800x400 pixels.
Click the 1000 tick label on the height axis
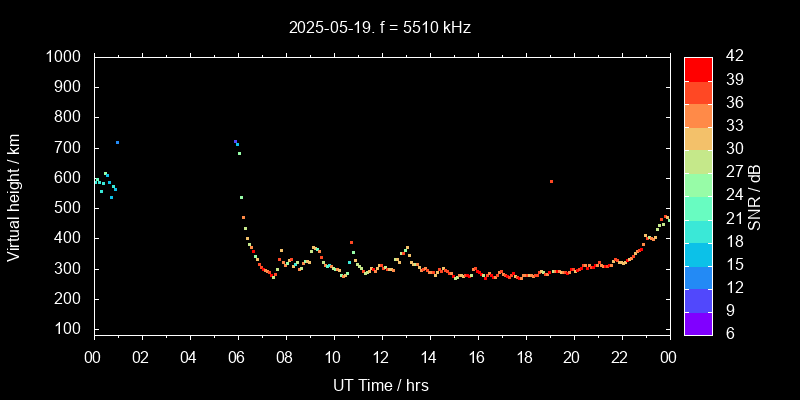65,57
